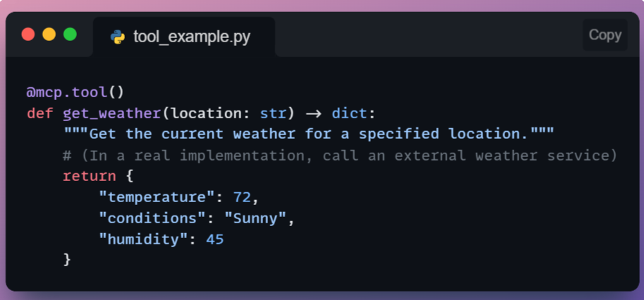Viewport: 644px width, 300px height.
Task: Click the dict return type
Action: pyautogui.click(x=350, y=113)
